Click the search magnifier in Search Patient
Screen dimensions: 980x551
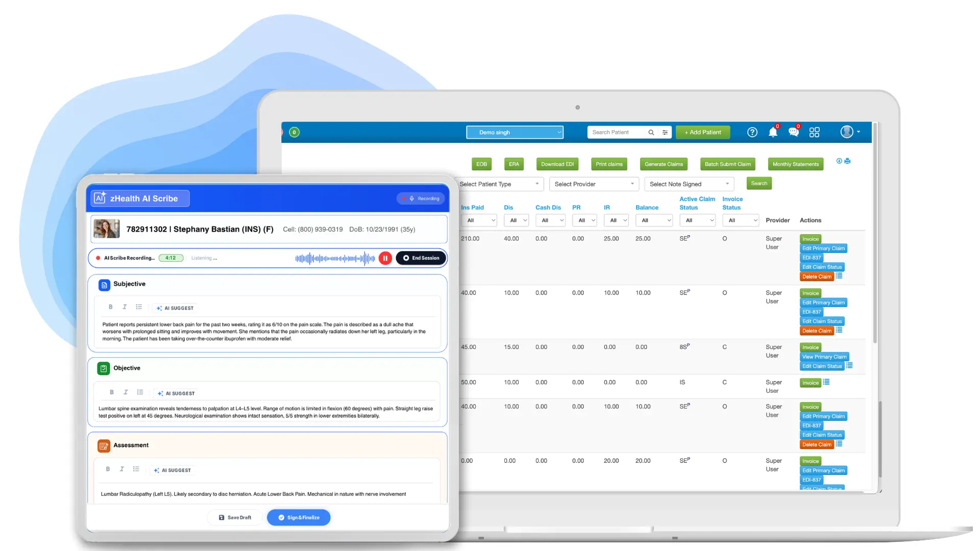(x=651, y=133)
